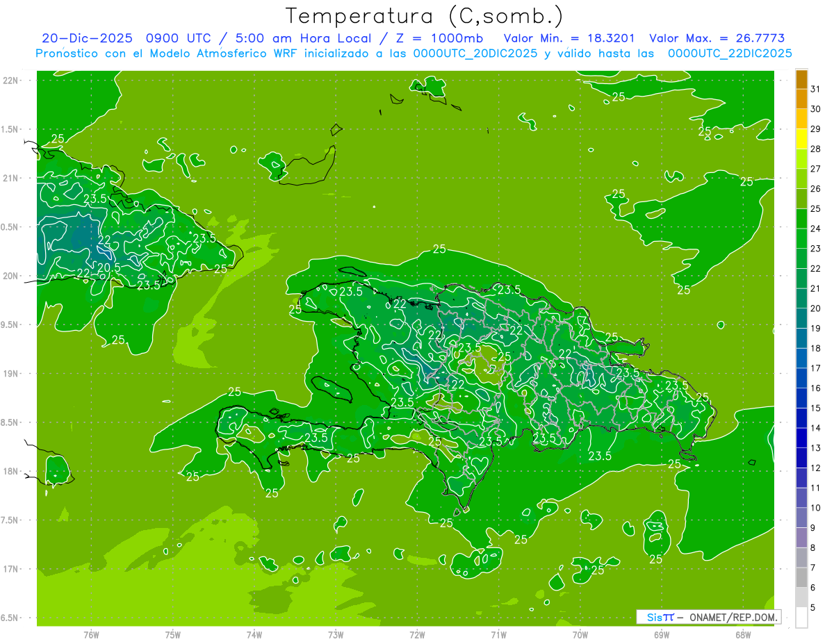834x644 pixels.
Task: Click the colorbar value "10"
Action: point(815,509)
